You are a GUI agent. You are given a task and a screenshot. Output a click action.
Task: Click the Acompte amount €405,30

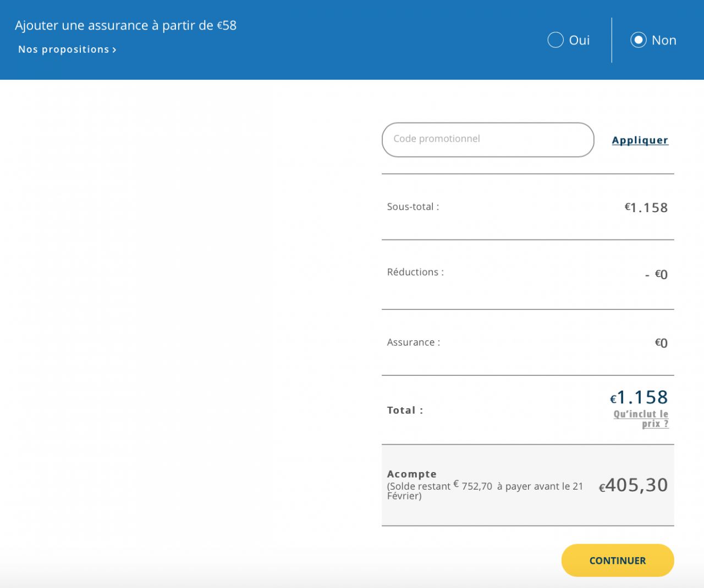click(634, 485)
